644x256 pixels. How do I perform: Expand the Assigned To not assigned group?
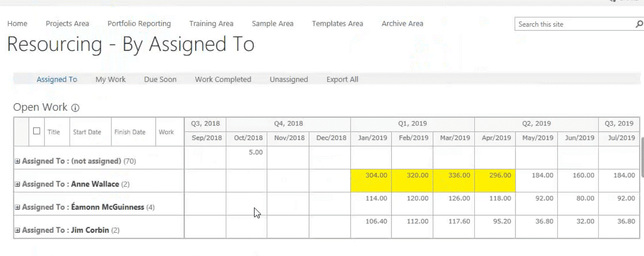pyautogui.click(x=17, y=161)
